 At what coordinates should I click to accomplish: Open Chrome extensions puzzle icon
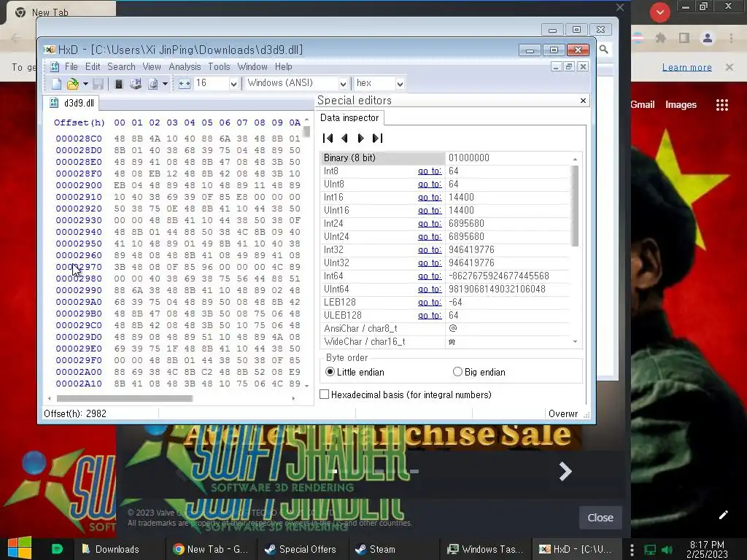(661, 38)
